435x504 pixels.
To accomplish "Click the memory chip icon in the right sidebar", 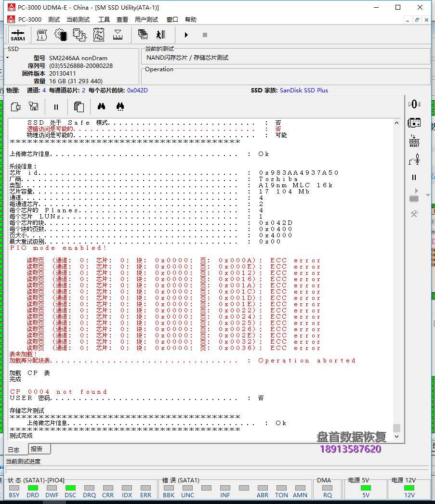I will click(414, 123).
